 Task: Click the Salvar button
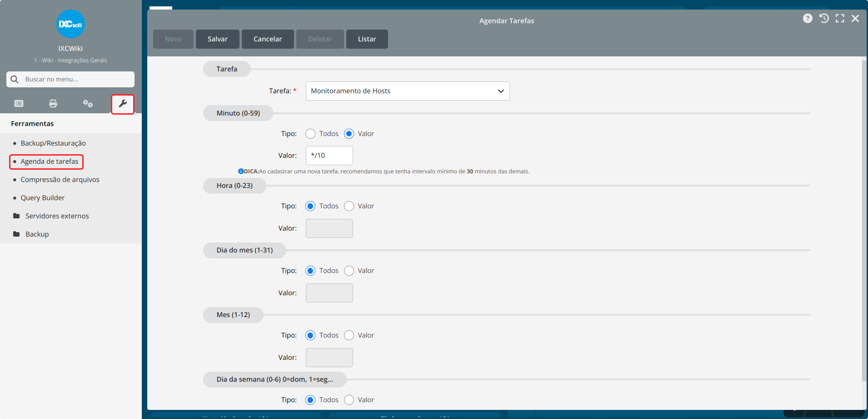click(218, 39)
